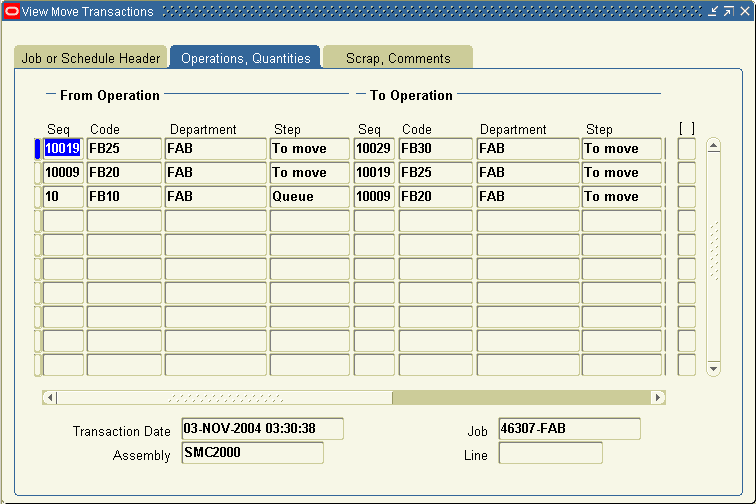This screenshot has height=504, width=756.
Task: Click To Seq field 10029
Action: point(374,149)
